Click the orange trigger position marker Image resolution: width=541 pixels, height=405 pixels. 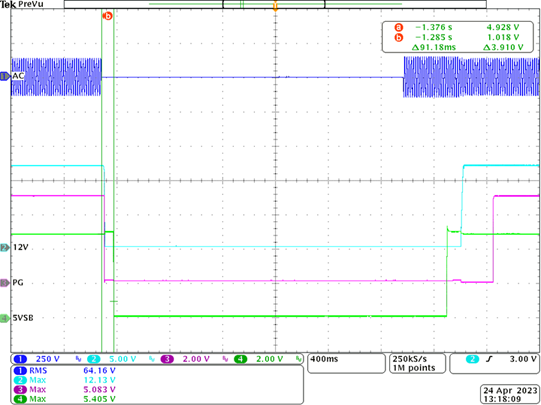click(275, 6)
